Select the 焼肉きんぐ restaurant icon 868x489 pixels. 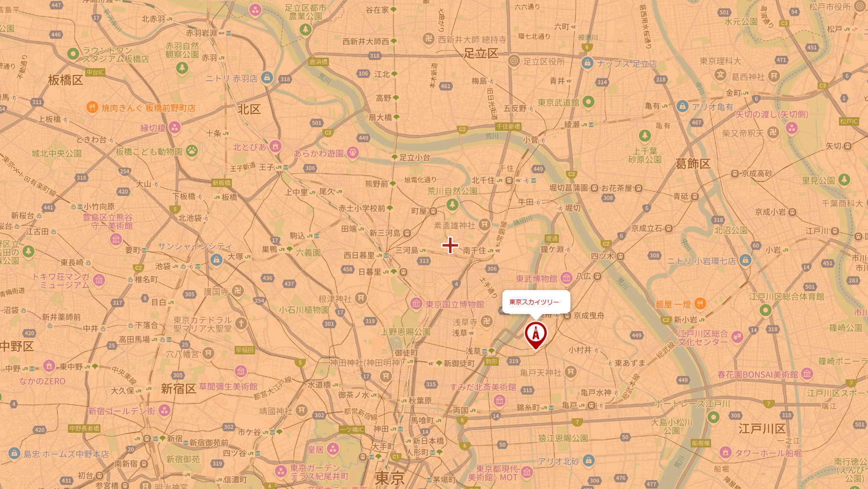[x=92, y=107]
